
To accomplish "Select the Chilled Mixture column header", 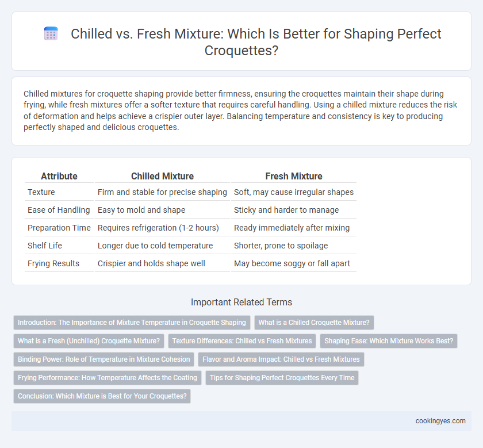I will (162, 176).
